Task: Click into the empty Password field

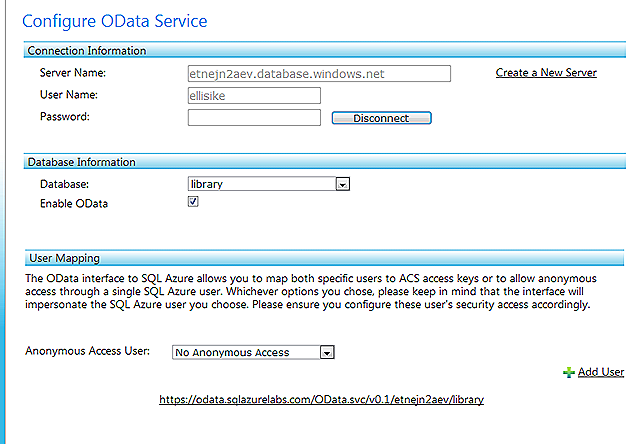Action: [254, 118]
